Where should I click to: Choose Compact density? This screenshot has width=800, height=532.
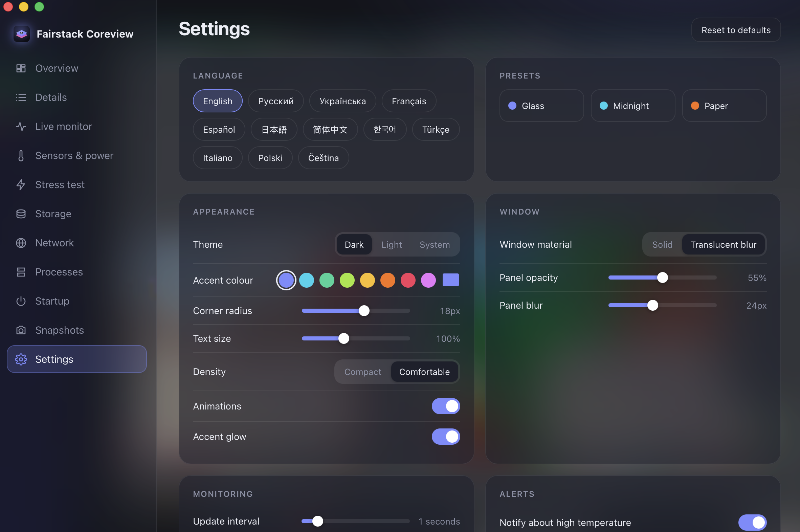(363, 372)
